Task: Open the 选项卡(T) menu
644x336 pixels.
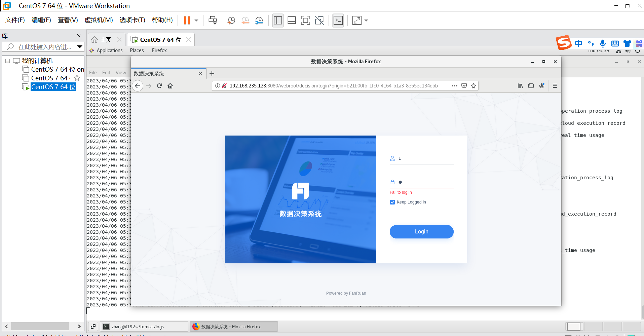Action: tap(132, 20)
